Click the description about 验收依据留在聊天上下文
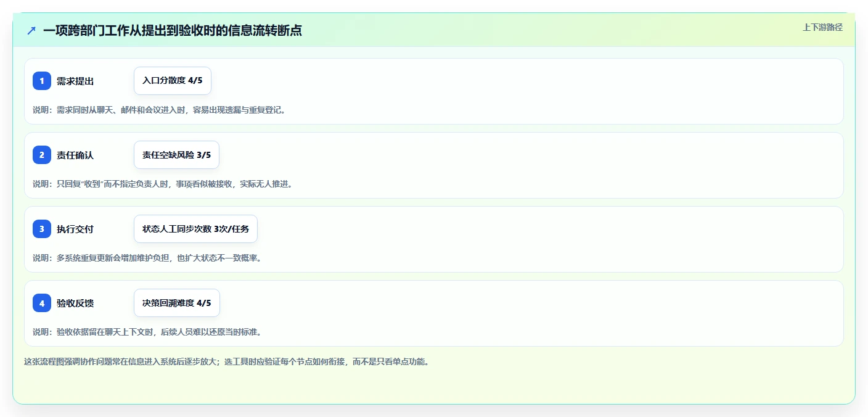 [147, 332]
